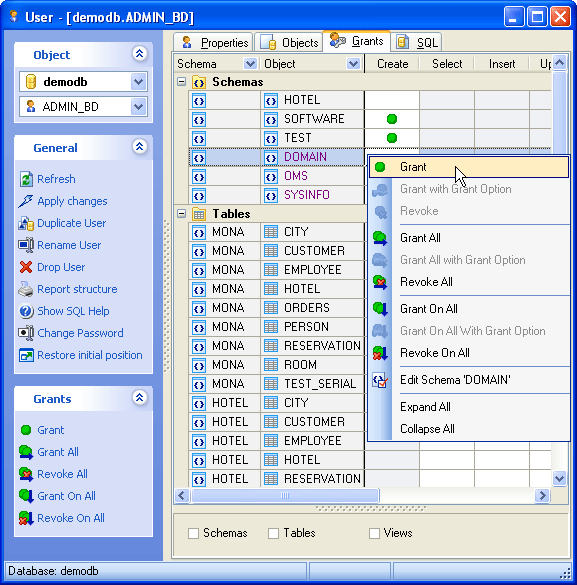
Task: Click the Insert column header
Action: [x=502, y=64]
